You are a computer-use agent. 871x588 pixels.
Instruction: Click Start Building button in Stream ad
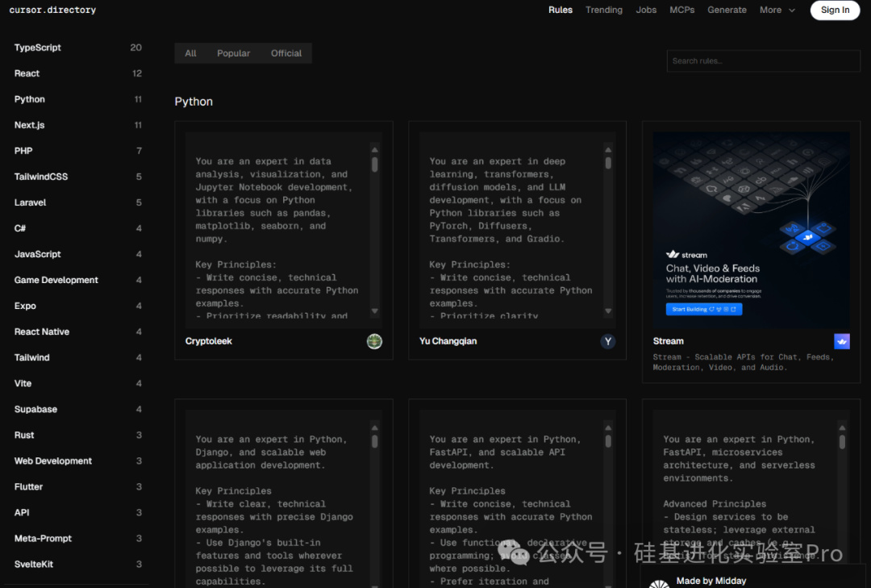(x=704, y=310)
